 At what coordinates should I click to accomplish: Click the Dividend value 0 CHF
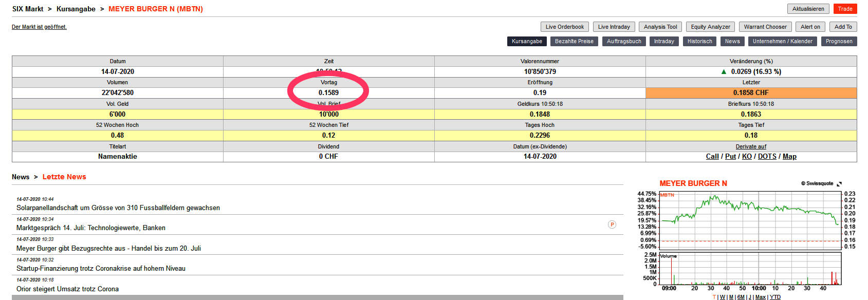[x=329, y=157]
